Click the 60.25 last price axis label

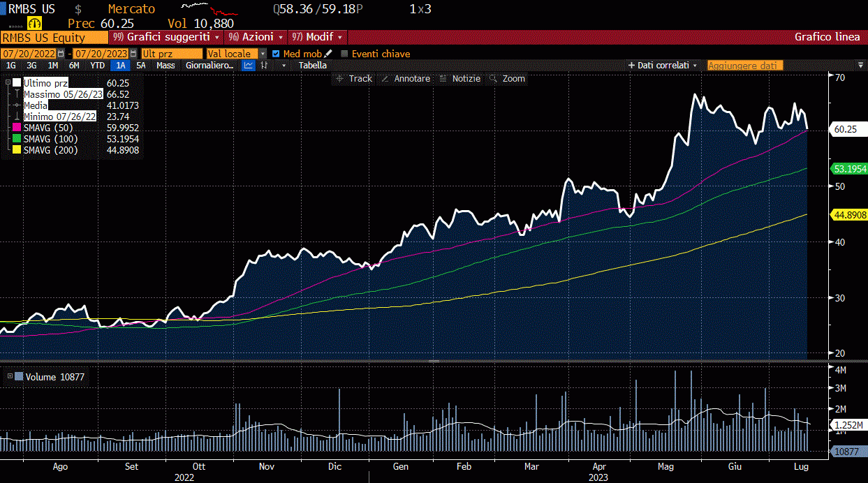849,129
